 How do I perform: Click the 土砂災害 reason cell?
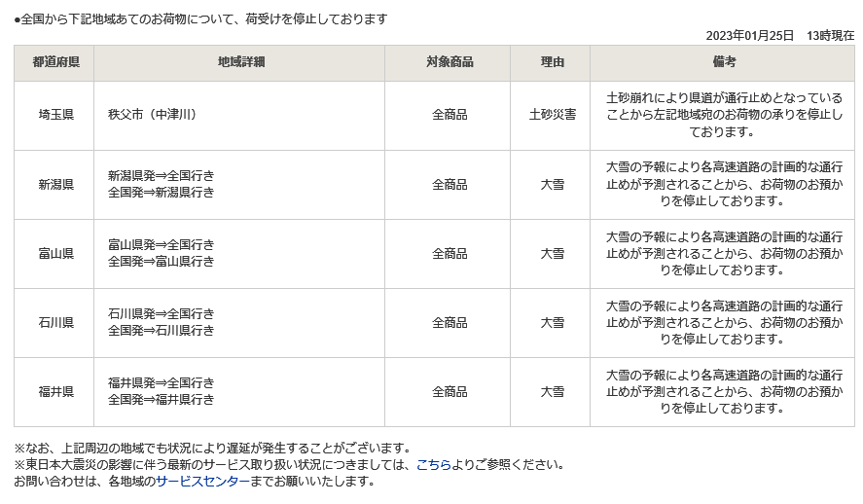pyautogui.click(x=551, y=116)
